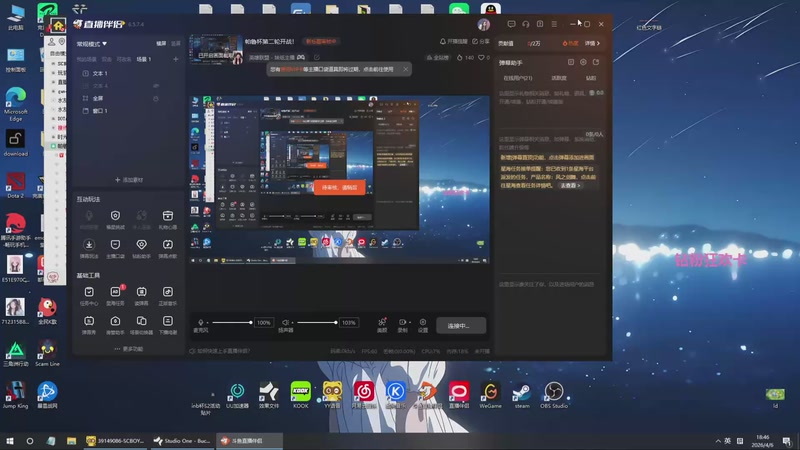Open the 如何快速上手直播伴侣? help link
Screen dimensions: 800x450
click(x=220, y=351)
